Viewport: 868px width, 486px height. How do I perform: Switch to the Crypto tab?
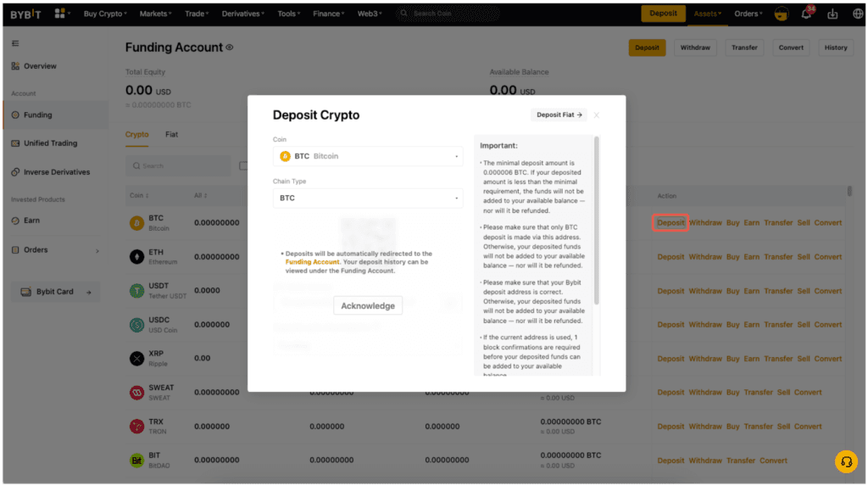click(x=136, y=134)
